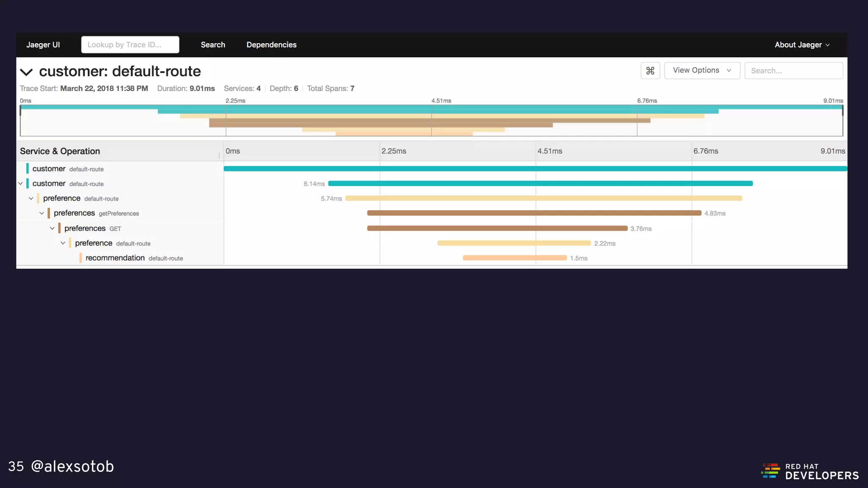Screen dimensions: 868x488
Task: Open the View Options dropdown
Action: tap(702, 70)
